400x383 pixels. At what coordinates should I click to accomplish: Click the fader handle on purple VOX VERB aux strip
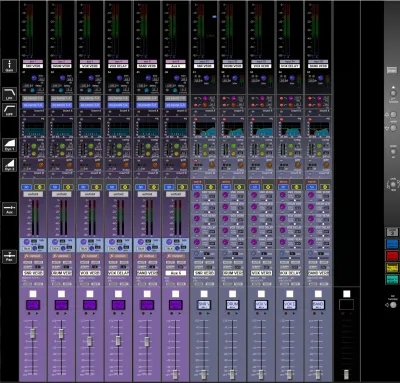click(90, 341)
